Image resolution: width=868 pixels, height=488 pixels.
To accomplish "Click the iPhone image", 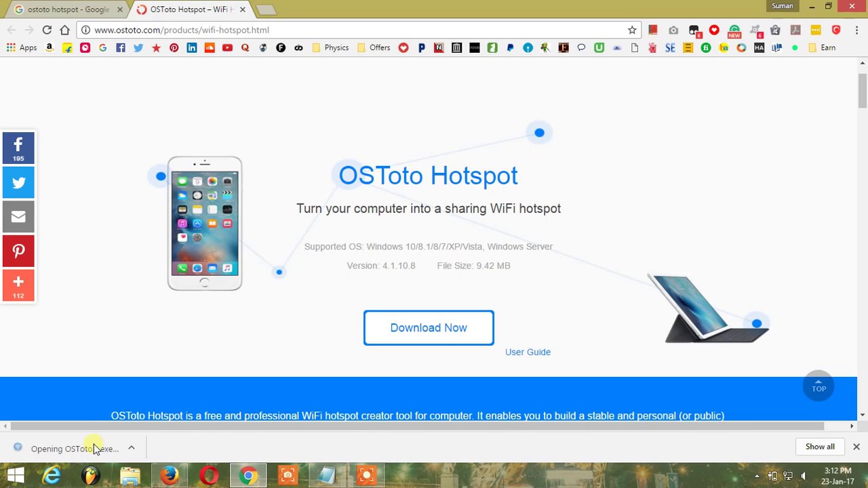I will point(205,223).
